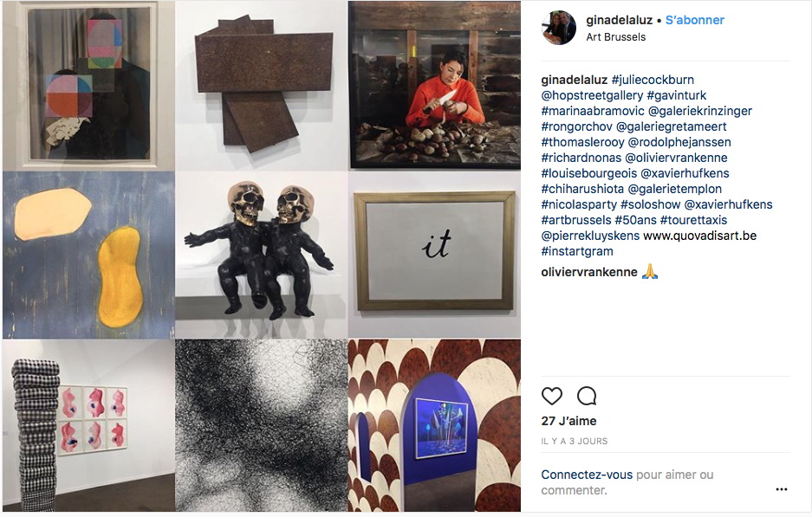Open the #instartgram hashtag
Image resolution: width=812 pixels, height=517 pixels.
577,251
